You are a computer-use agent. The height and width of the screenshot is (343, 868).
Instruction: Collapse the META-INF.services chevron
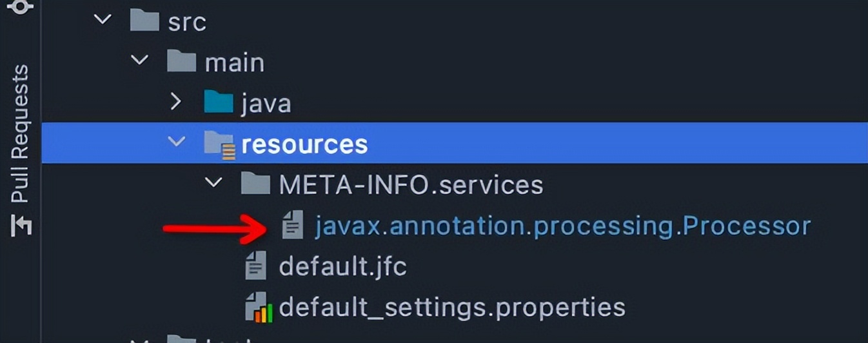[x=213, y=182]
